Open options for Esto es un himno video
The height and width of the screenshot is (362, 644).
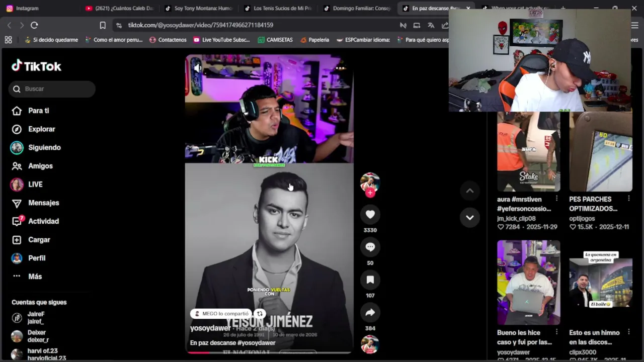coord(629,332)
